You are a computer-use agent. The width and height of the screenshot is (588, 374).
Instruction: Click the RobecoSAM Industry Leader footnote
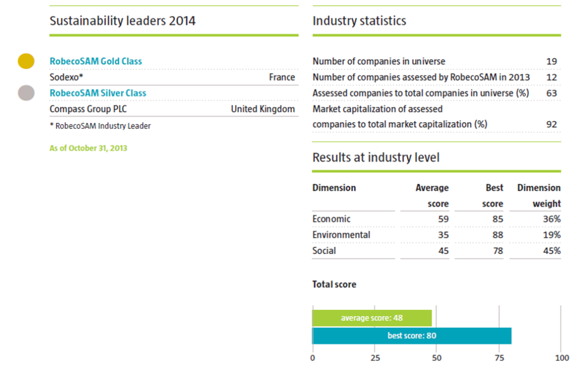tap(100, 126)
